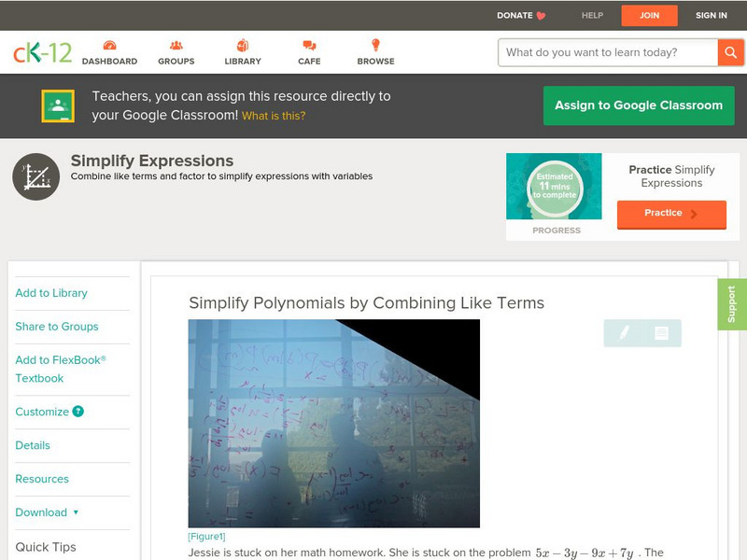This screenshot has width=747, height=560.
Task: Select the LIBRARY label
Action: coord(243,62)
